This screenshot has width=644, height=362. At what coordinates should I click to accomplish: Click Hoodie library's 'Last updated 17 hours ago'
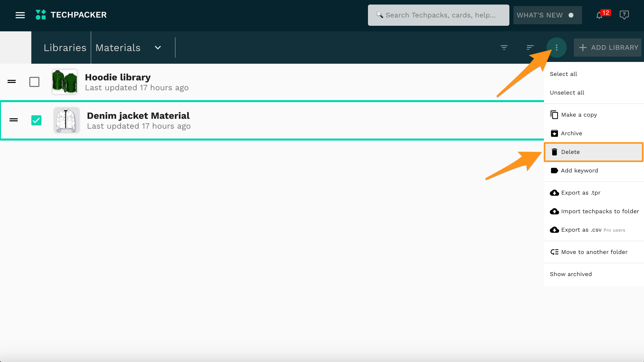[137, 88]
